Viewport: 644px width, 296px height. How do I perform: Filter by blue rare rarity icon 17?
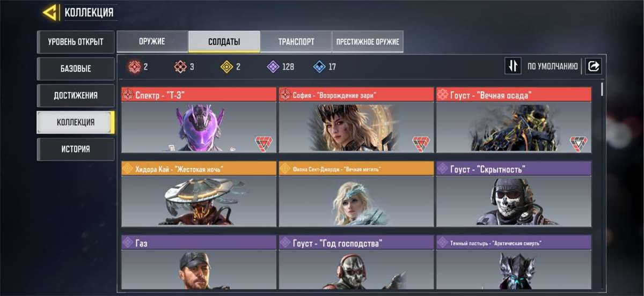(x=319, y=67)
